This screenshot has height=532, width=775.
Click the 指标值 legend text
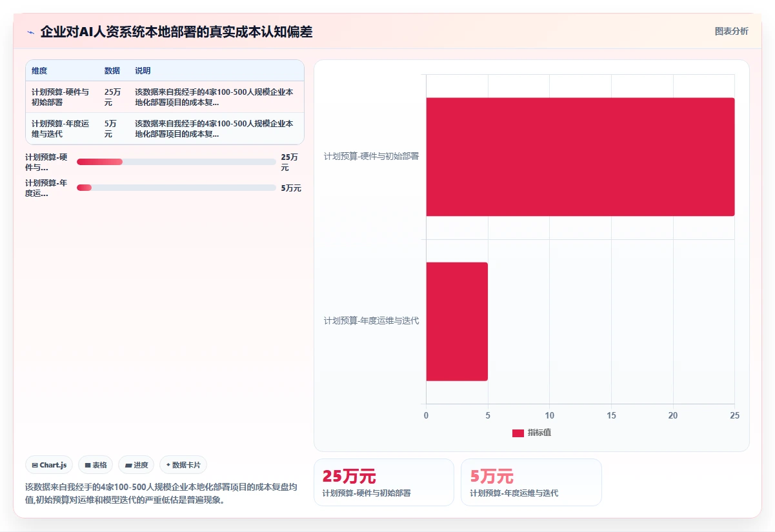tap(539, 433)
